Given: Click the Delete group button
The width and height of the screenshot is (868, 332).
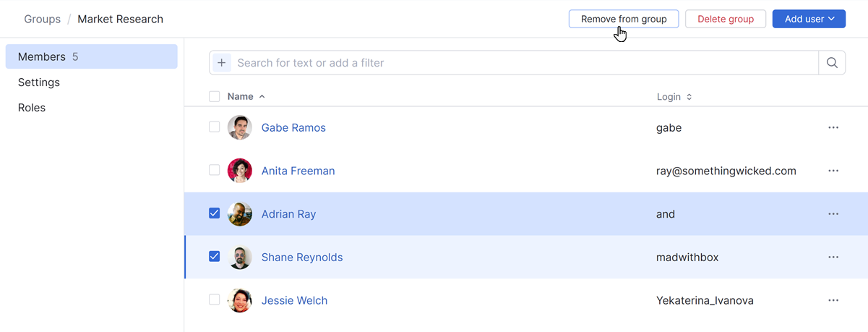Looking at the screenshot, I should (726, 19).
